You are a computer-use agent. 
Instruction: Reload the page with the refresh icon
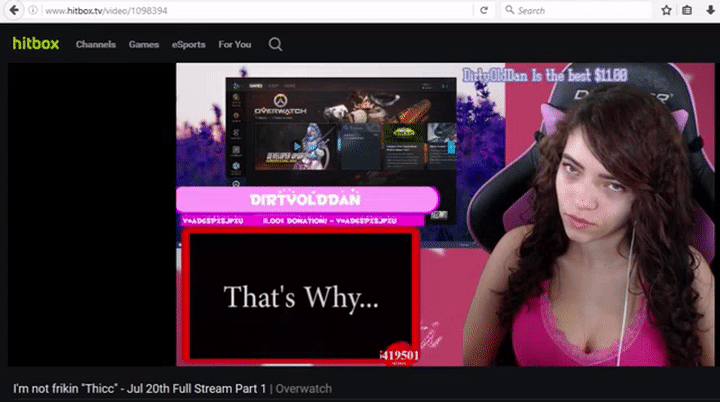pyautogui.click(x=484, y=10)
